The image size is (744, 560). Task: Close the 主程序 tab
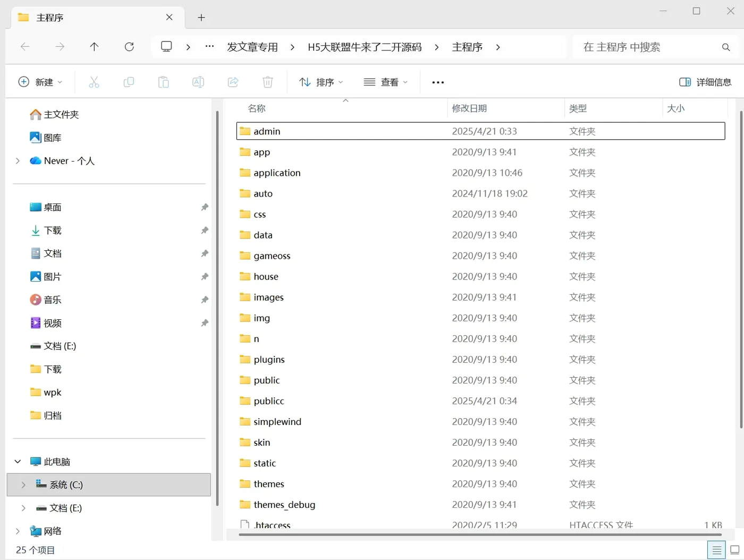pyautogui.click(x=170, y=18)
